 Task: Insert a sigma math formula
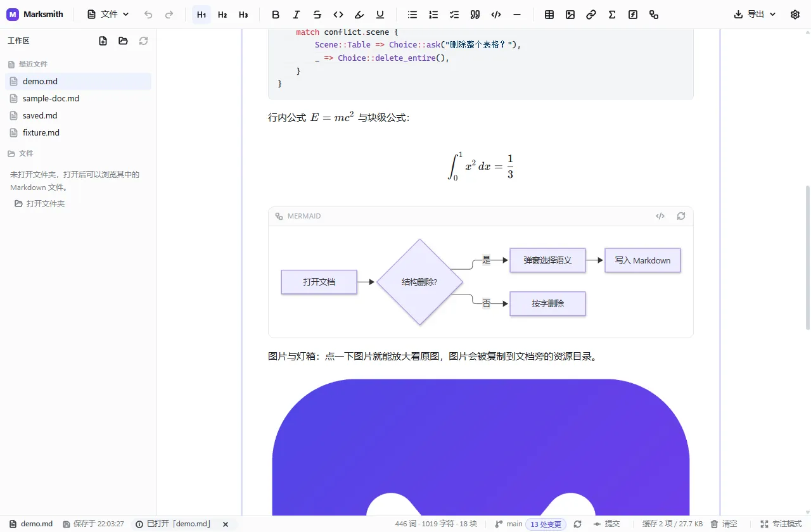coord(612,15)
